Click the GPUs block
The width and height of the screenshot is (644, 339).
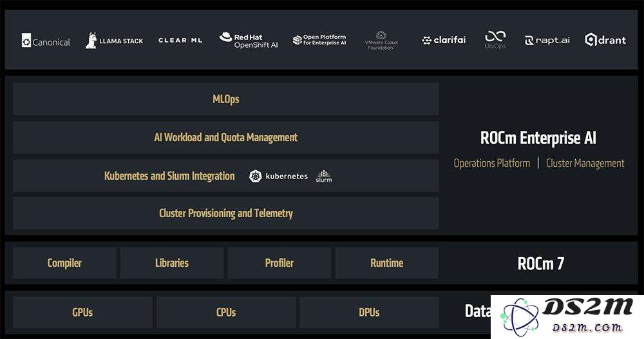82,313
